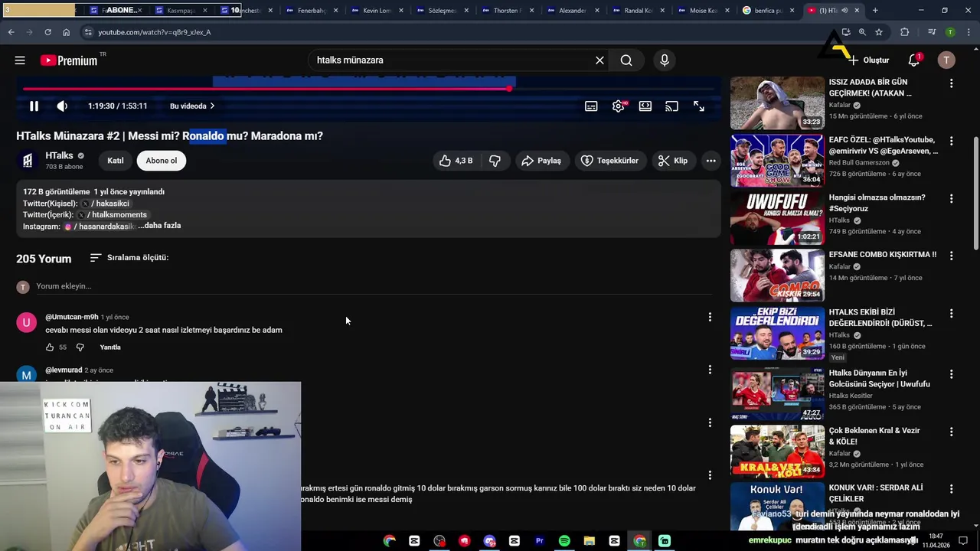Image resolution: width=980 pixels, height=551 pixels.
Task: Dislike the Umutcan-m9h comment
Action: (x=80, y=347)
